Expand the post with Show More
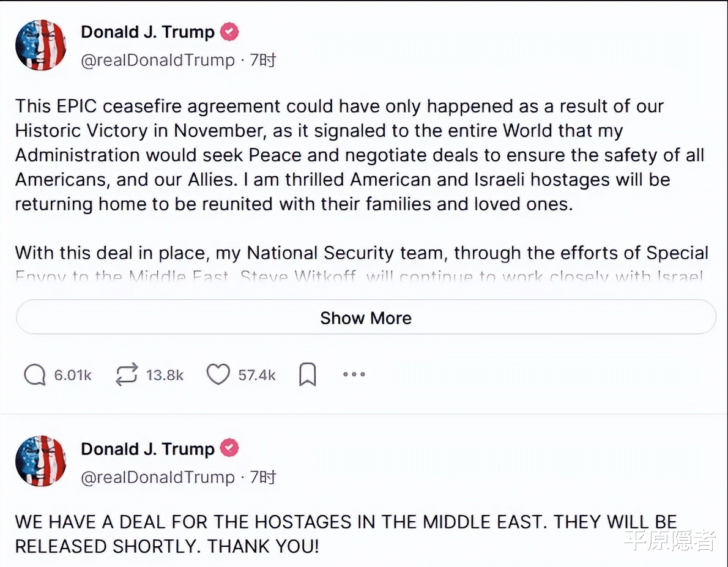Screen dimensions: 728x567 tap(365, 318)
